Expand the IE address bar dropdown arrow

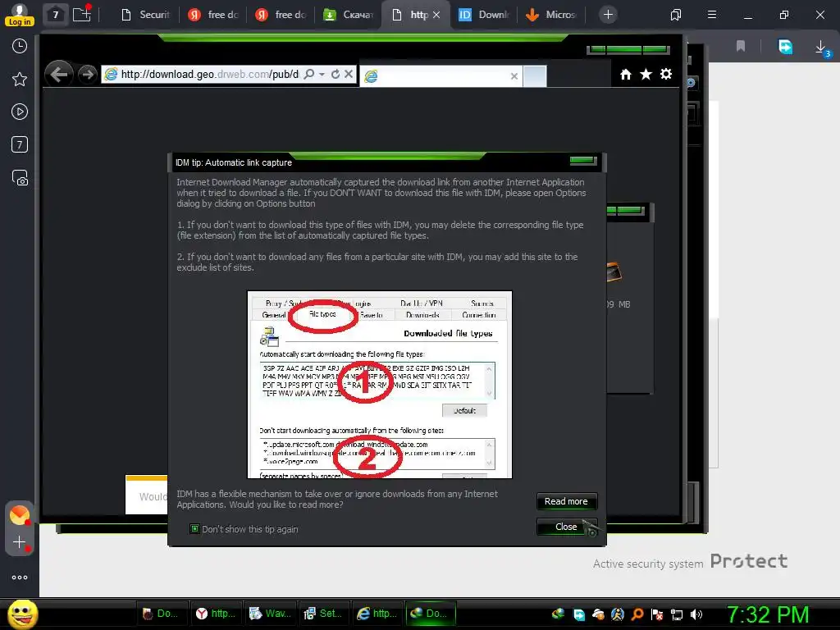click(x=322, y=75)
